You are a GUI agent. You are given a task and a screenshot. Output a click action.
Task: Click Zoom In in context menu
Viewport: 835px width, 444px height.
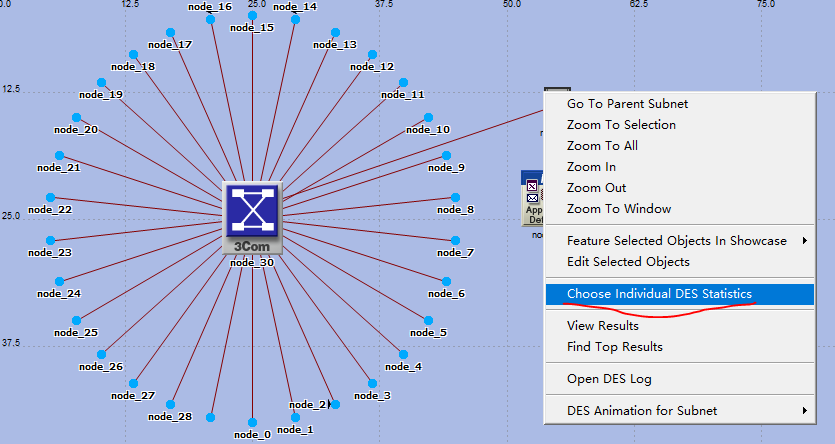pyautogui.click(x=680, y=167)
